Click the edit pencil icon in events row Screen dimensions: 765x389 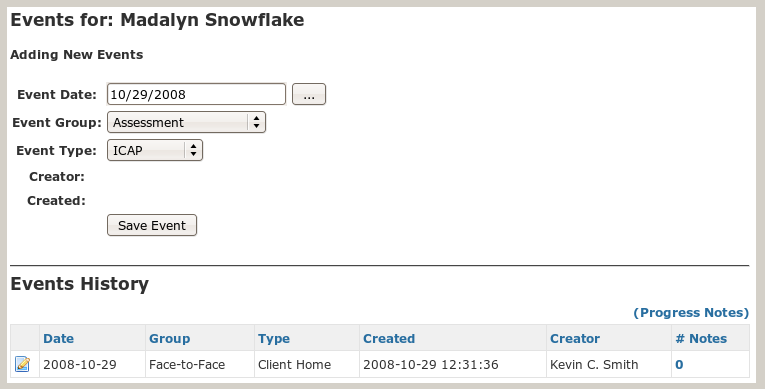pyautogui.click(x=22, y=364)
